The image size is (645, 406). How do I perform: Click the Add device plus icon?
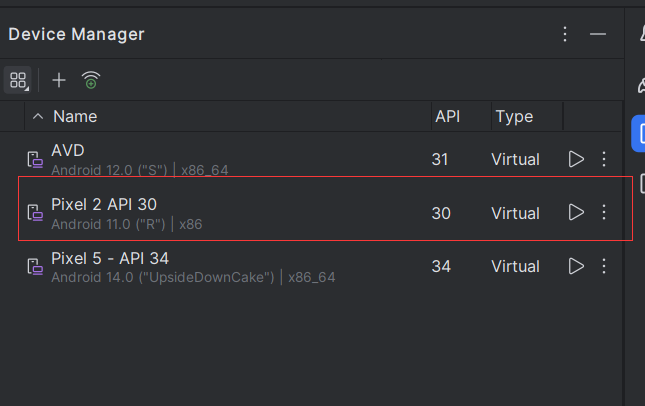click(59, 80)
